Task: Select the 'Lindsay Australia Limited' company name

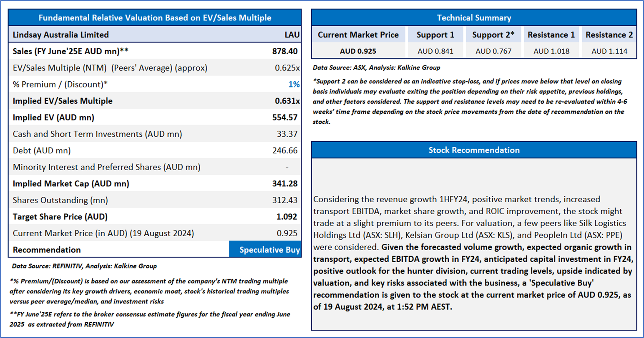Action: (x=60, y=35)
